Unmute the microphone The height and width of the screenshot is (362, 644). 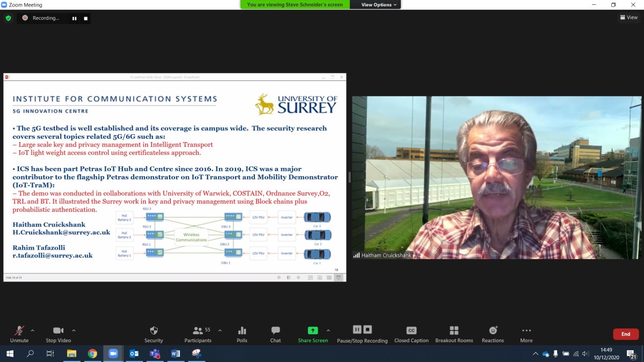click(x=19, y=331)
